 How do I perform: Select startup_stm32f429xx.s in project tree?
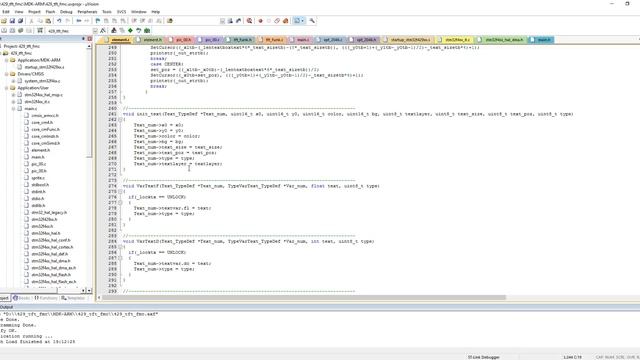(x=44, y=67)
